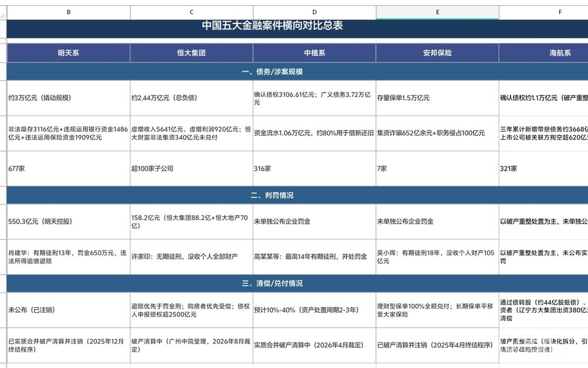This screenshot has width=588, height=368.
Task: Select cell 集资诈骗652亿余元
Action: 437,133
